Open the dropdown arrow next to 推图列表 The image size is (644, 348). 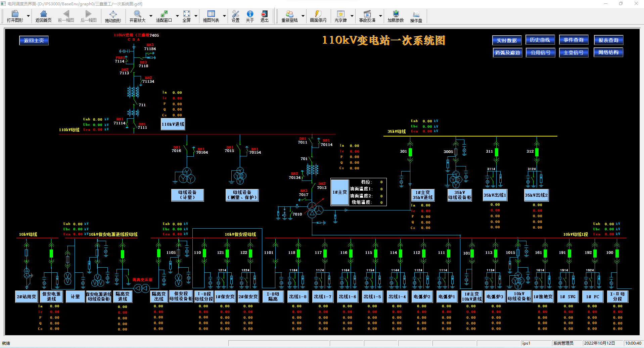(224, 16)
